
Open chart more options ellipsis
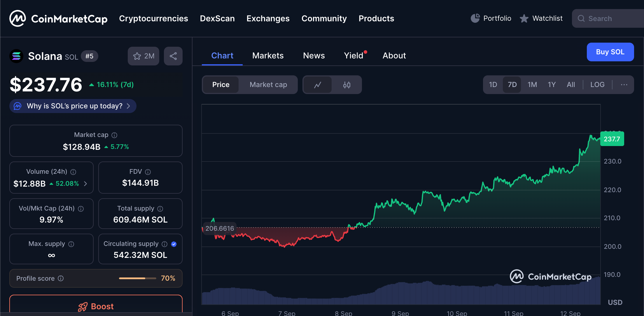pyautogui.click(x=624, y=85)
